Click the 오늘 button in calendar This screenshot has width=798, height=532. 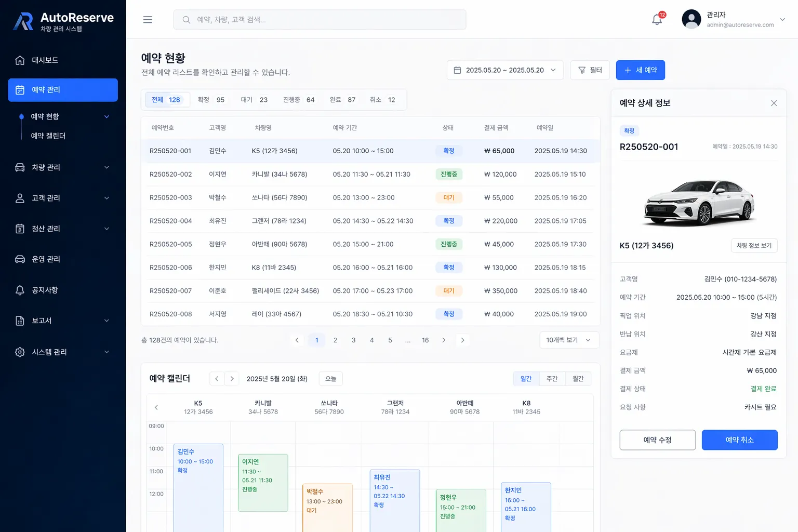coord(330,379)
